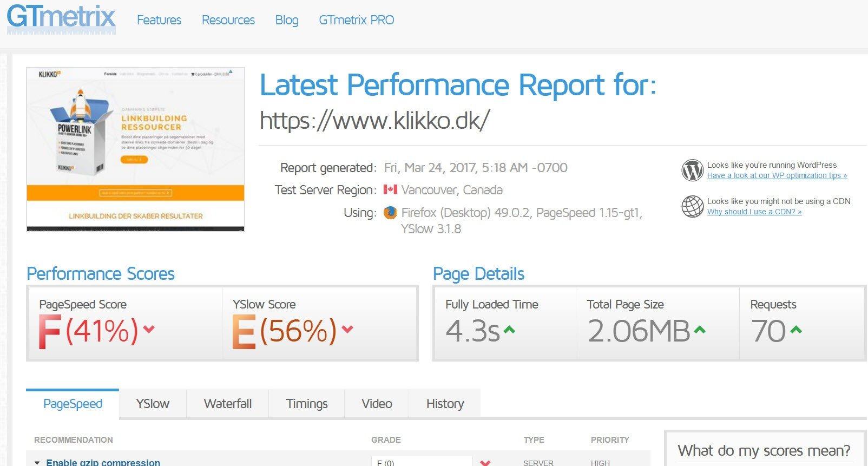This screenshot has width=868, height=466.
Task: Open the Features menu
Action: click(159, 20)
